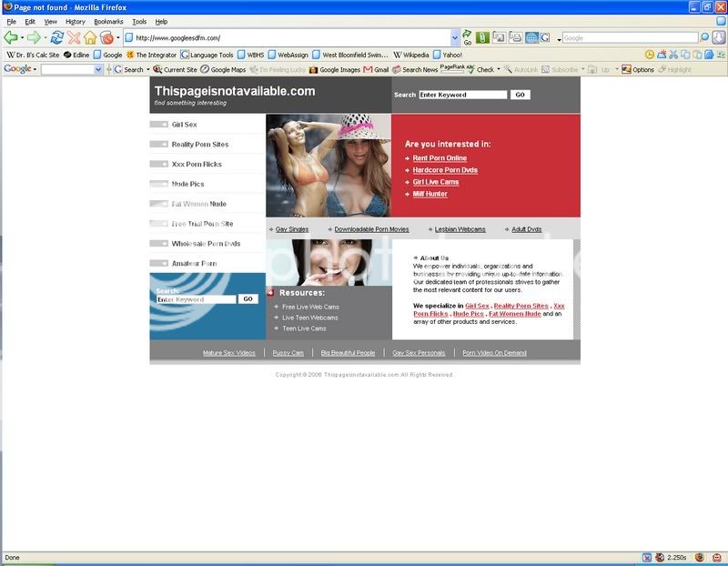The width and height of the screenshot is (728, 566).
Task: Click the Enter Keyword field in header
Action: 462,95
